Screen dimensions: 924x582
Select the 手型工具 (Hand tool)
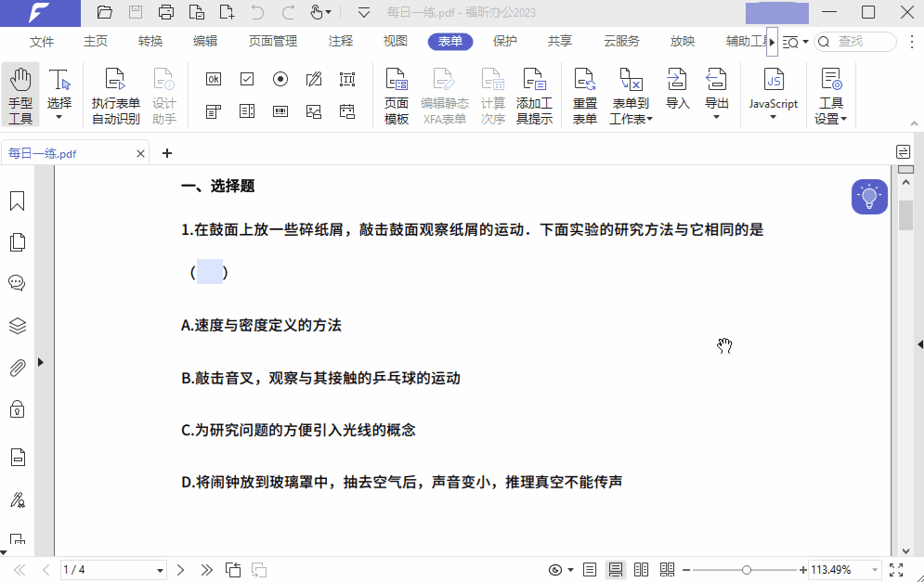20,93
